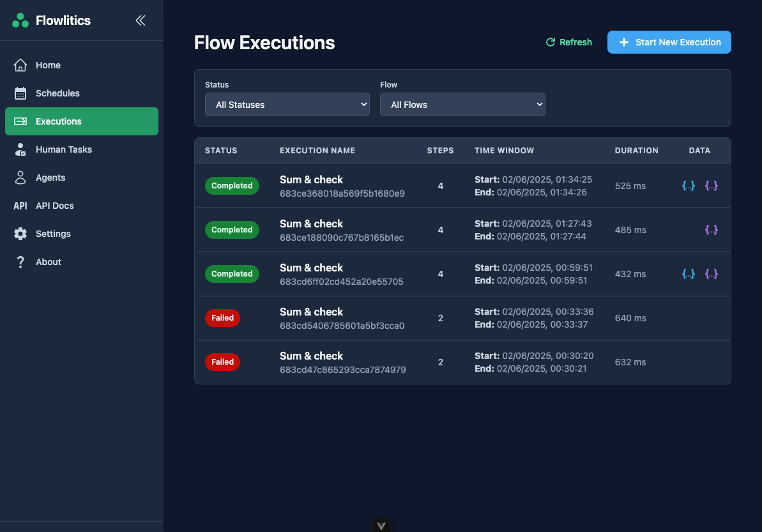Screen dimensions: 762x532
Task: Click the refresh circular arrow icon
Action: coord(551,42)
